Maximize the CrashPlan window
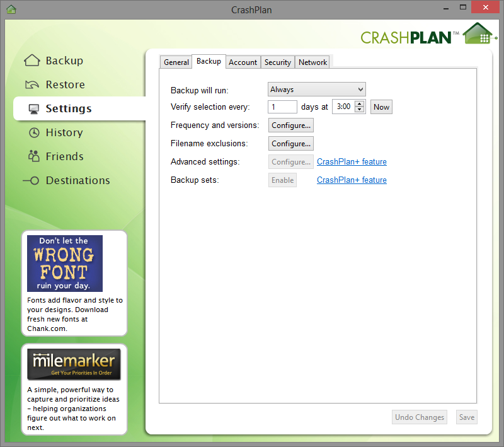This screenshot has height=447, width=504. point(463,7)
